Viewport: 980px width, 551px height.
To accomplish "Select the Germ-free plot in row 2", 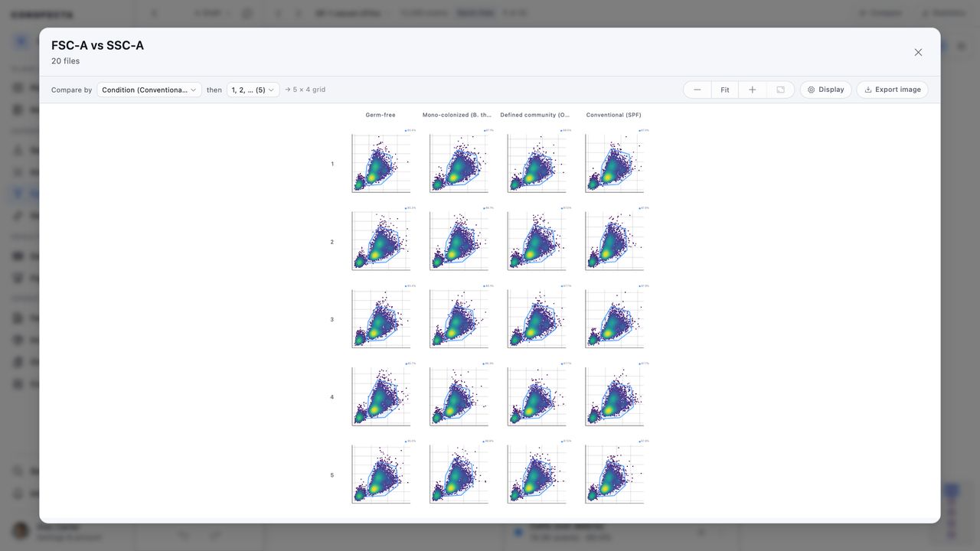I will 381,240.
